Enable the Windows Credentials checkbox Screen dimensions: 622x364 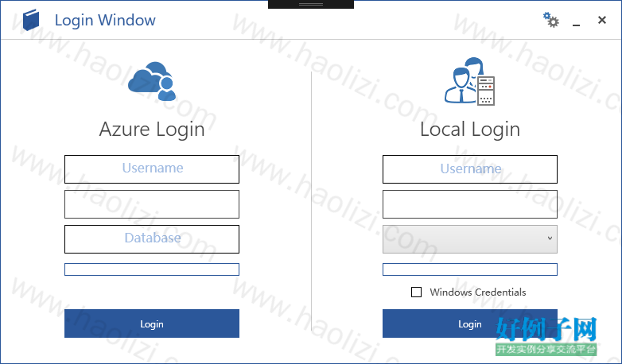(416, 292)
